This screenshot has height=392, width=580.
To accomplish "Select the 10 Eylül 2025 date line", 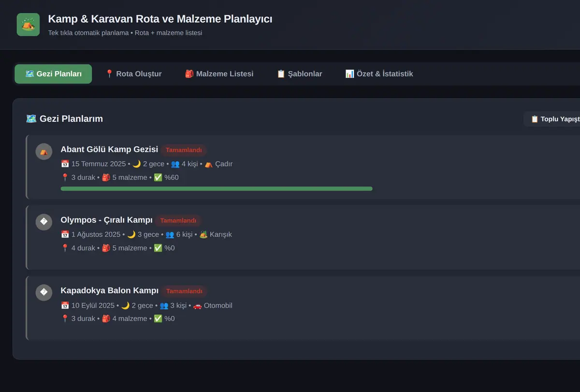I will (x=146, y=305).
